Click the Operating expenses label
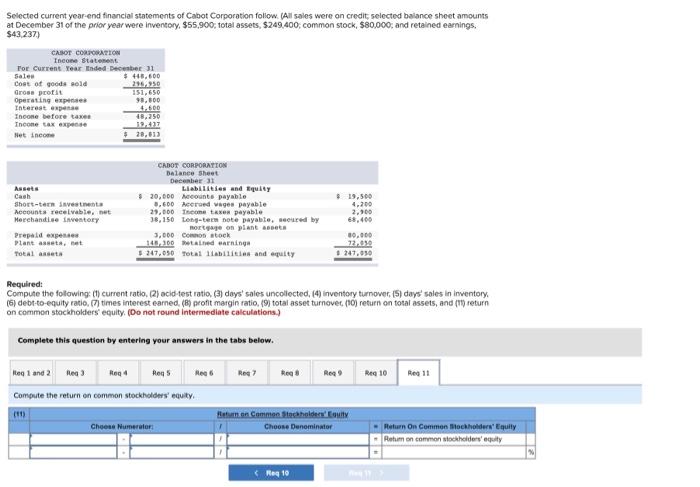 (x=50, y=100)
